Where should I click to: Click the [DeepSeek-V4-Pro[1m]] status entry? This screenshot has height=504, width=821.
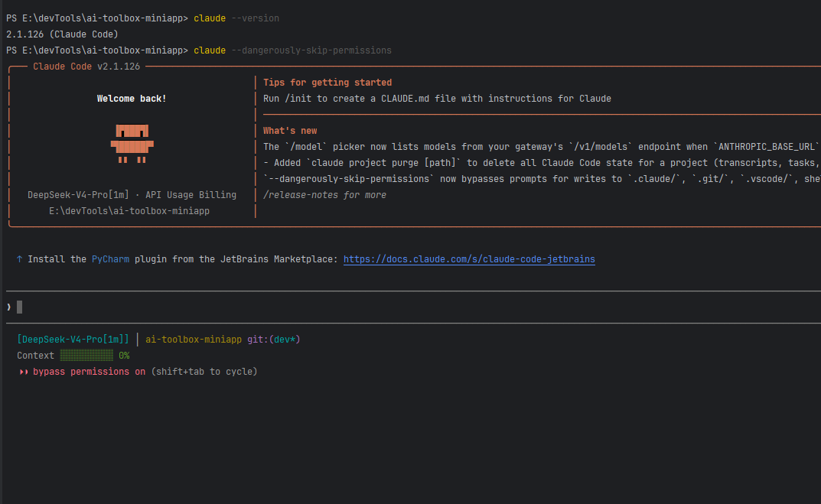pos(73,339)
